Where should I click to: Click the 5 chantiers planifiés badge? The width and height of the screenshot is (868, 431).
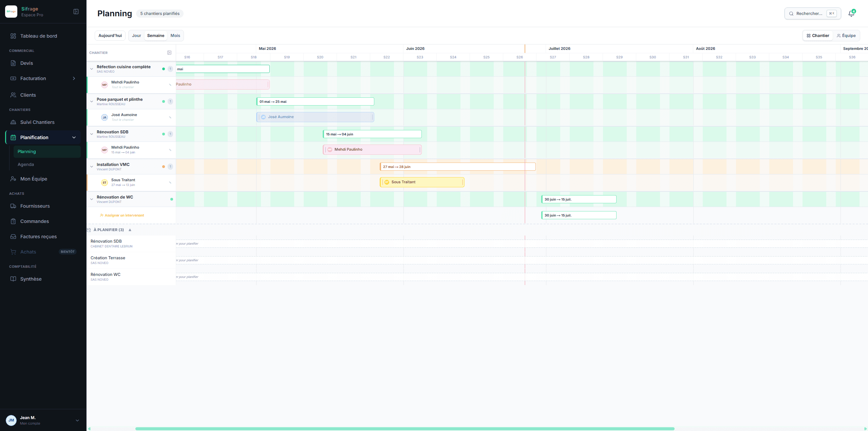(x=160, y=14)
